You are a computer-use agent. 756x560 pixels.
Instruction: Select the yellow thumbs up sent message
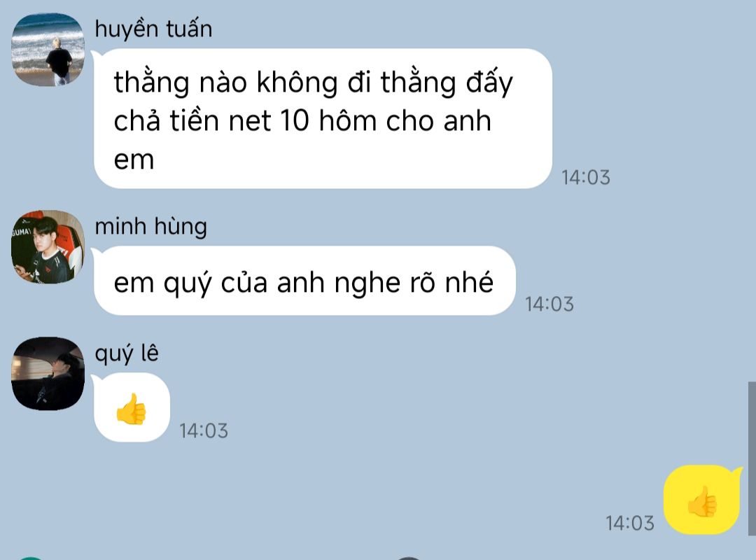702,500
